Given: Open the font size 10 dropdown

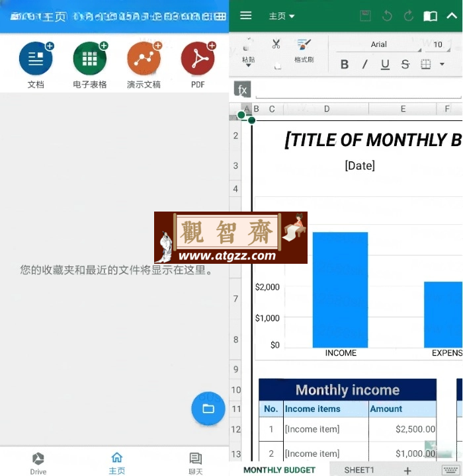Looking at the screenshot, I should click(x=437, y=45).
